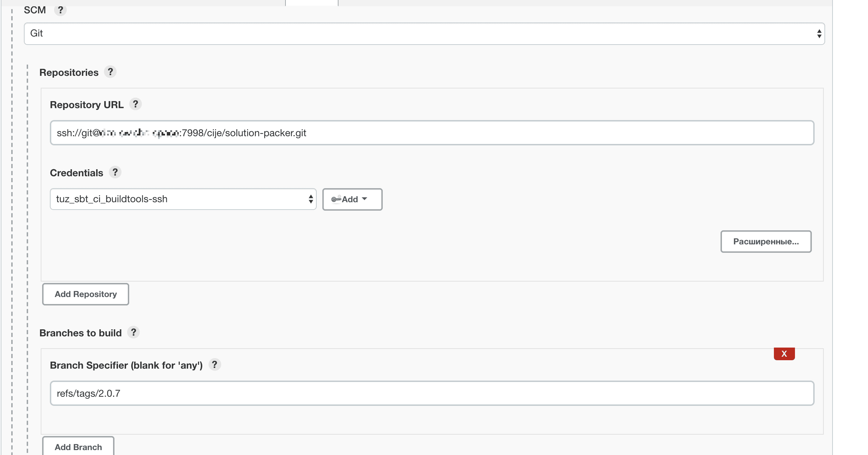The height and width of the screenshot is (455, 868).
Task: Click the Branch Specifier help icon
Action: pos(215,365)
